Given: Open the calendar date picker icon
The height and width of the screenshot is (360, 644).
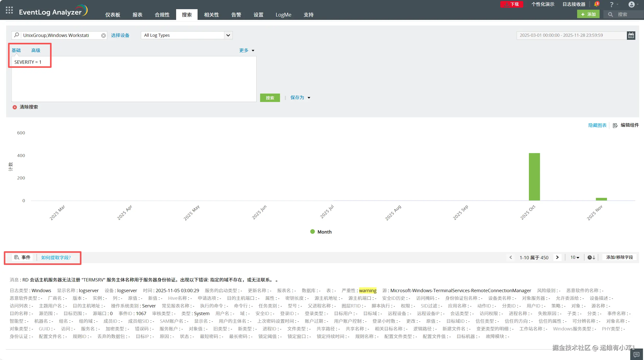Looking at the screenshot, I should pyautogui.click(x=631, y=35).
